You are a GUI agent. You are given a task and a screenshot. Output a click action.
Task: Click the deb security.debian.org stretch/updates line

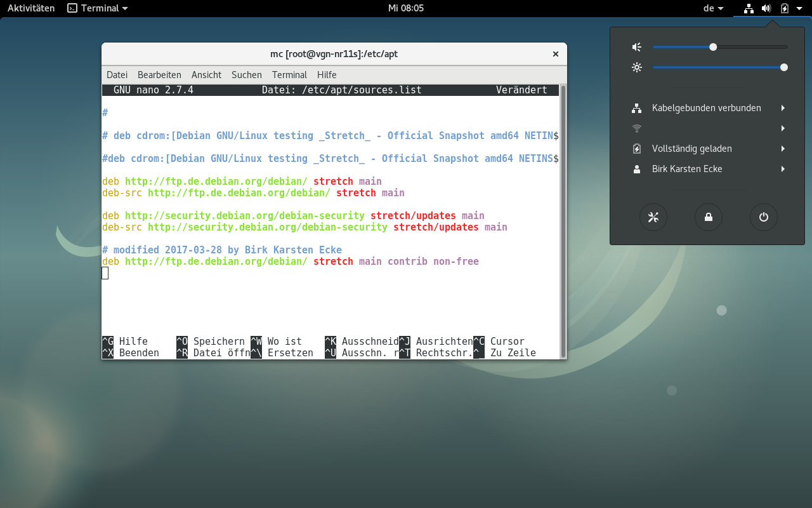[x=293, y=216]
